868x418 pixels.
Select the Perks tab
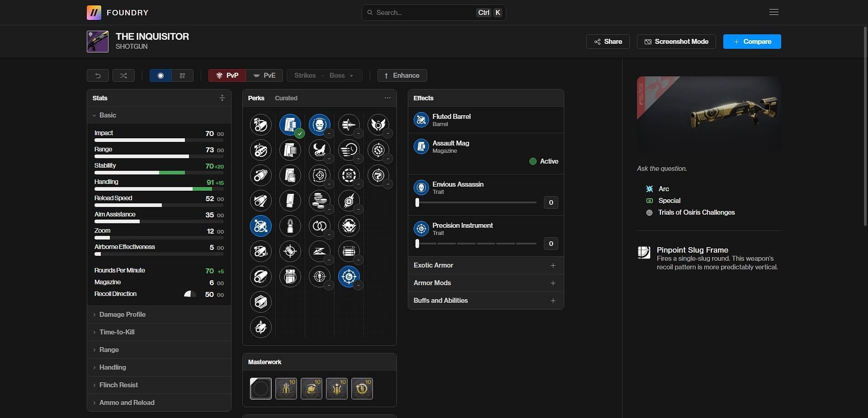[x=256, y=98]
